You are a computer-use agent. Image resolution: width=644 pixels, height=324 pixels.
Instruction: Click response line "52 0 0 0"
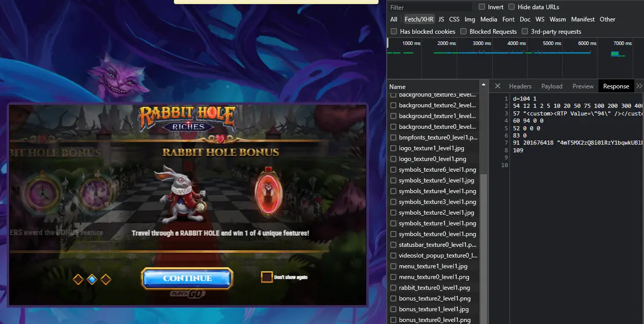[x=526, y=128]
